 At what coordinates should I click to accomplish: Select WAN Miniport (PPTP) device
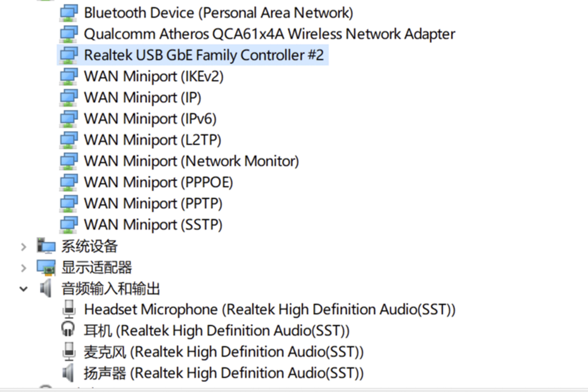[153, 203]
